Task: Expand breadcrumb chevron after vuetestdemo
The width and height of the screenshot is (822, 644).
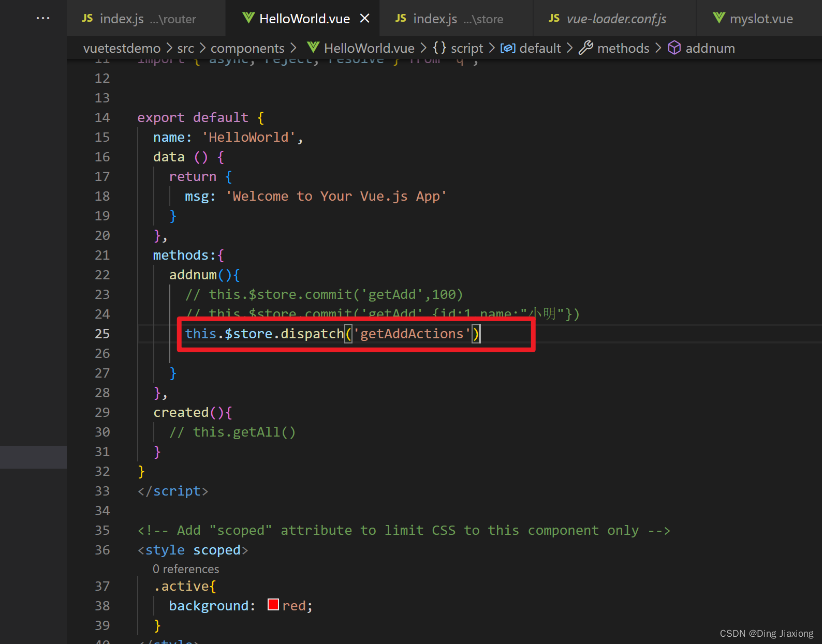Action: tap(169, 48)
